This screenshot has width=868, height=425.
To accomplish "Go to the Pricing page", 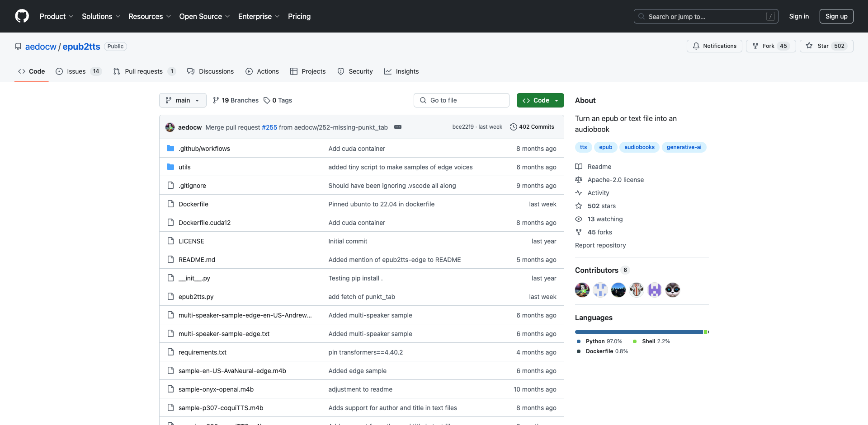I will [x=299, y=16].
